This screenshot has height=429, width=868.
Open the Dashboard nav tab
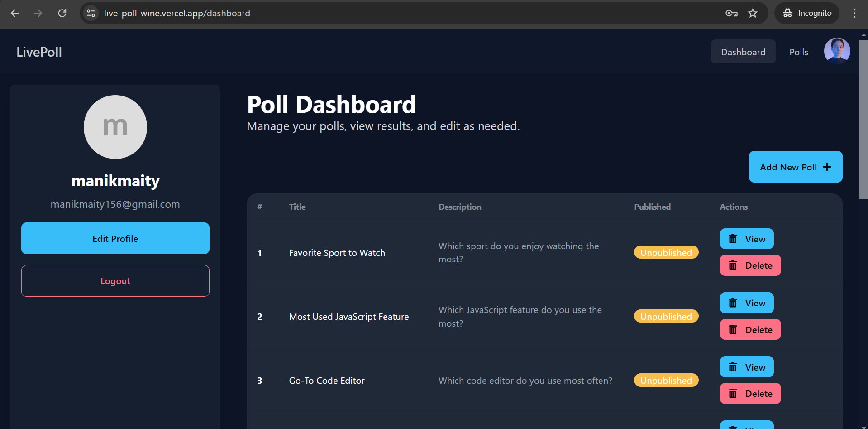[743, 52]
